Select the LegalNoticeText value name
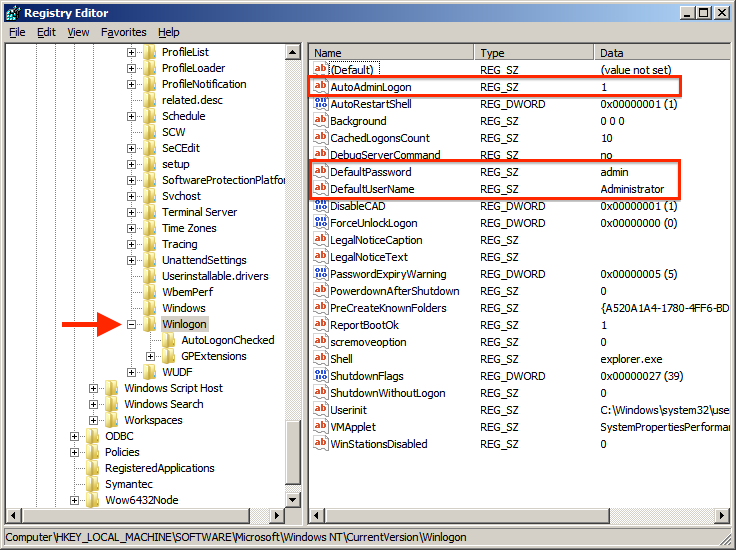Screen dimensions: 736x550 pos(369,257)
